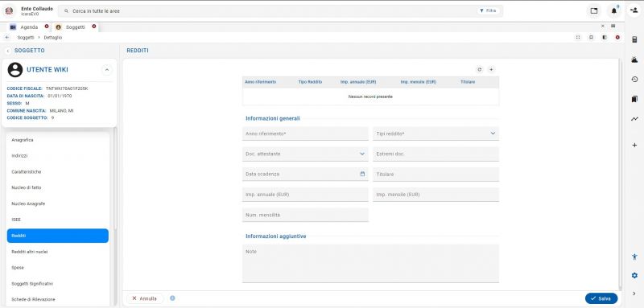Switch to the Agenda tab
This screenshot has height=308, width=644.
tap(29, 27)
